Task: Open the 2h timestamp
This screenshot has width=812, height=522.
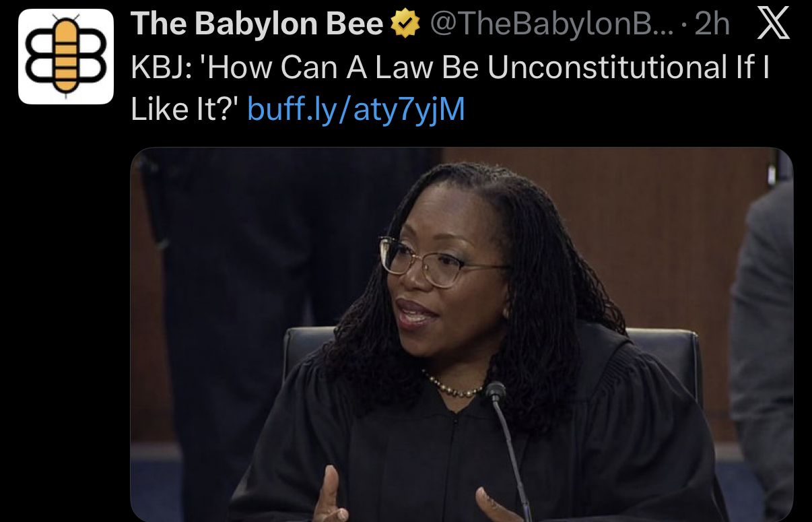Action: click(712, 25)
